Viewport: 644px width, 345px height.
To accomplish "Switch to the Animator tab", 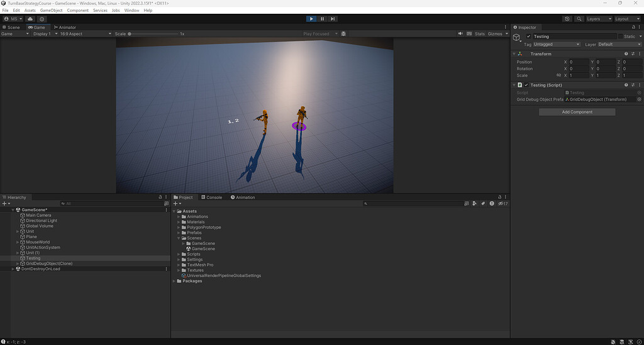I will [x=65, y=28].
